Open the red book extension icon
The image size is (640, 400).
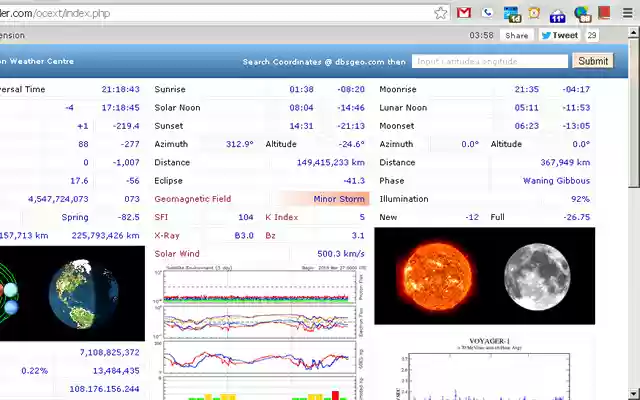[604, 13]
